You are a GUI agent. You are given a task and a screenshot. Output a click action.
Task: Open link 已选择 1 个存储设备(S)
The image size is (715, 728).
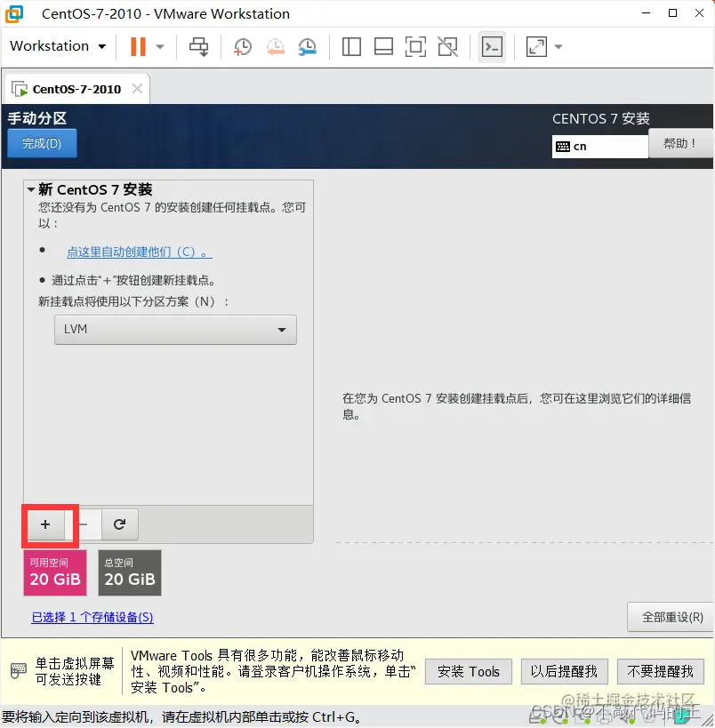[x=92, y=617]
